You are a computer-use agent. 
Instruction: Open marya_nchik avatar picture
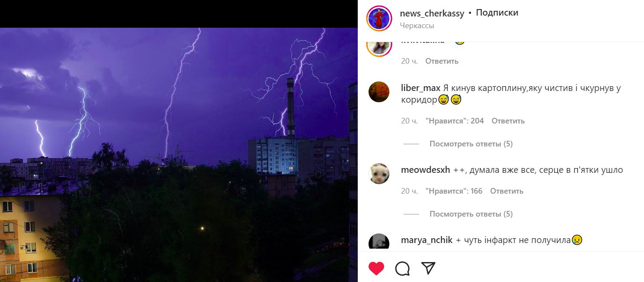[379, 242]
